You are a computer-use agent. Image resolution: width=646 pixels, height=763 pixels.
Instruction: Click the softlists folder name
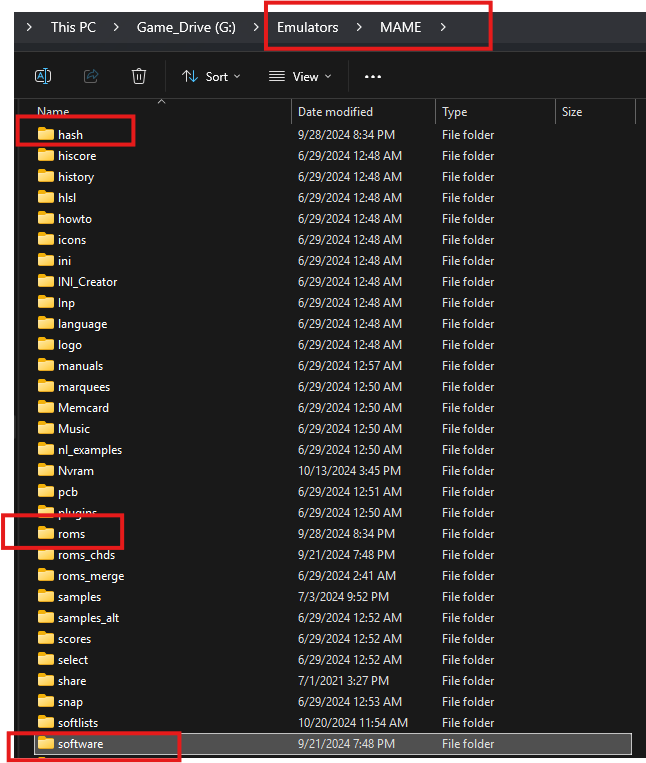[x=78, y=723]
